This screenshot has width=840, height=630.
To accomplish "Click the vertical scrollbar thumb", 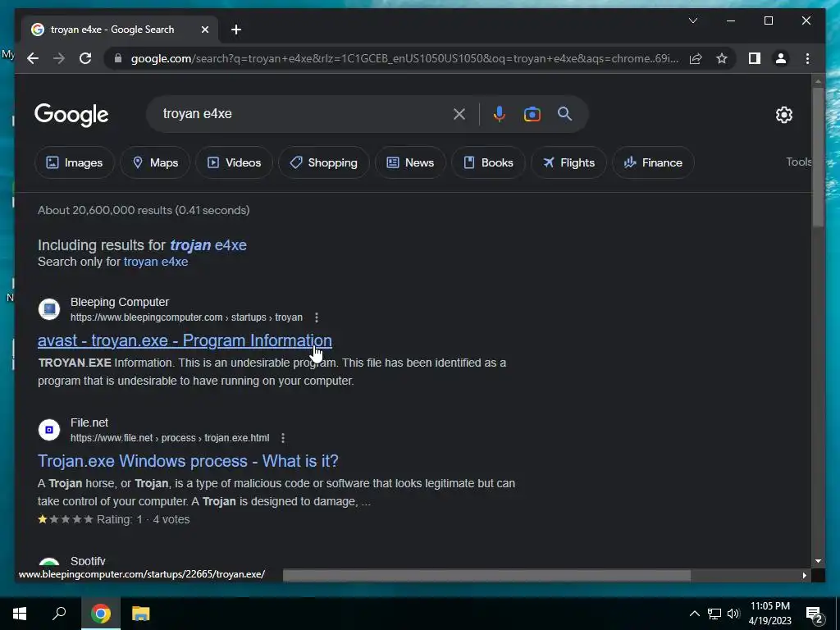I will point(818,157).
